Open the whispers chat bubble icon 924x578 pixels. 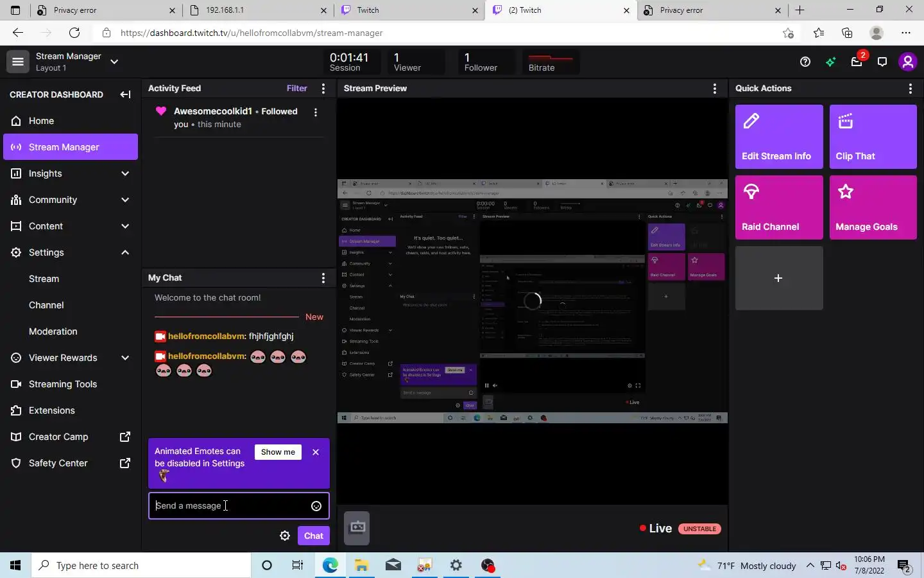[x=882, y=62]
